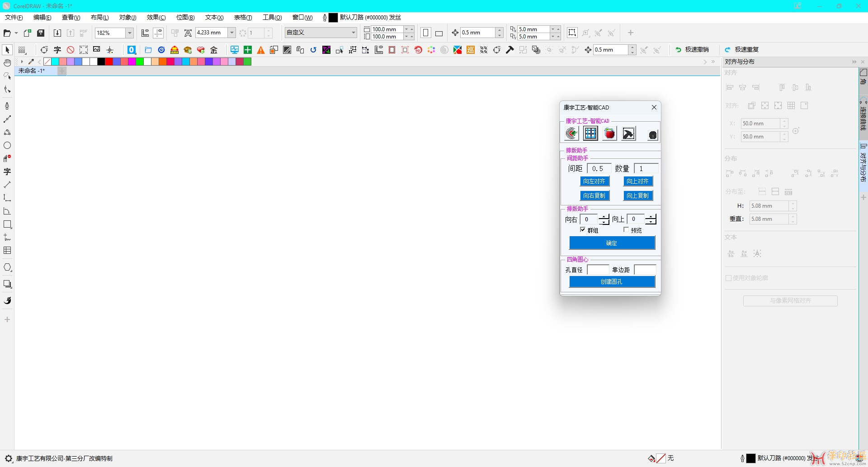This screenshot has height=467, width=868.
Task: Open the 文件 menu
Action: pyautogui.click(x=14, y=17)
